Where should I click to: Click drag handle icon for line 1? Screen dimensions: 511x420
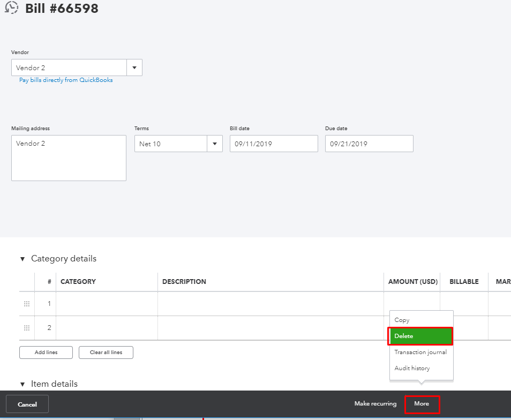point(27,304)
